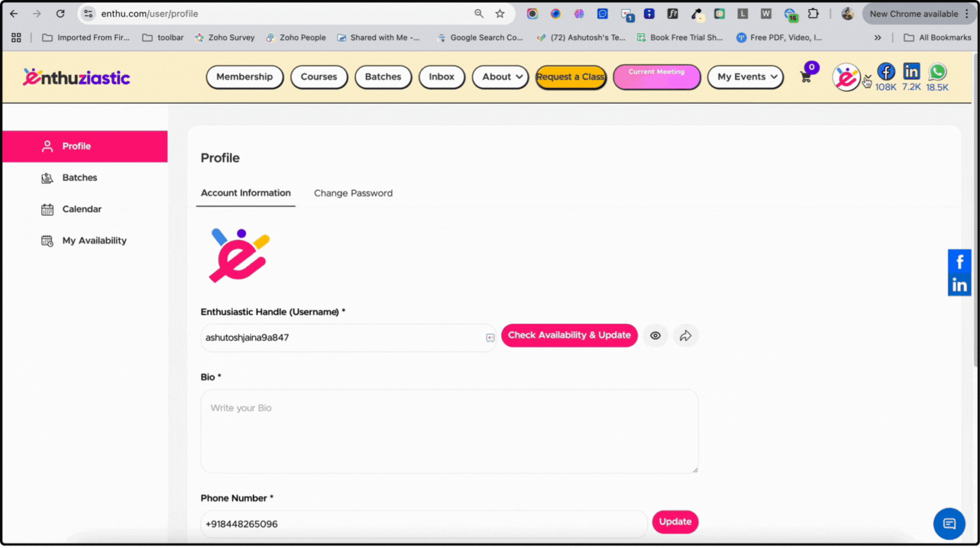The height and width of the screenshot is (548, 980).
Task: Expand the About dropdown menu
Action: pos(501,77)
